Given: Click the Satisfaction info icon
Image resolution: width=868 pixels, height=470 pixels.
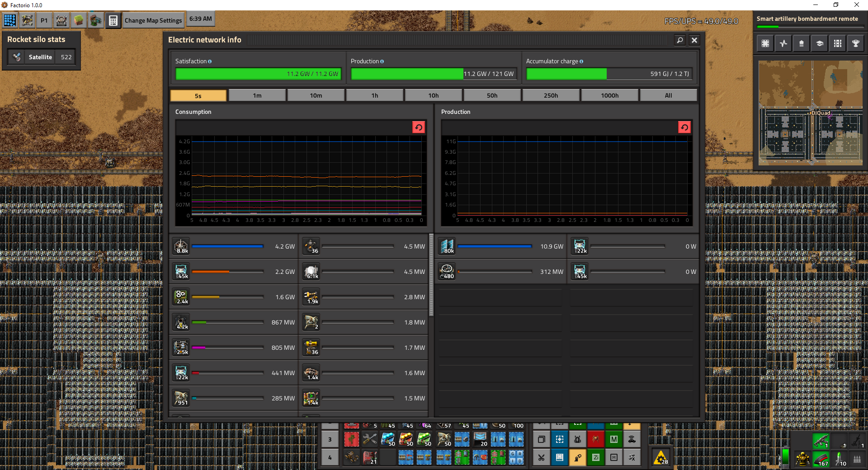Looking at the screenshot, I should pos(210,61).
